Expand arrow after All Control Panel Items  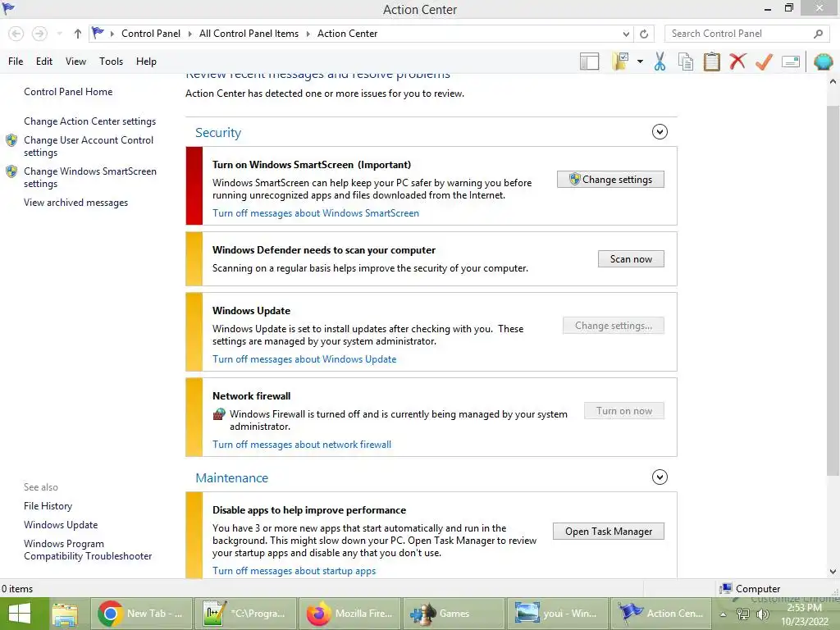pyautogui.click(x=308, y=34)
